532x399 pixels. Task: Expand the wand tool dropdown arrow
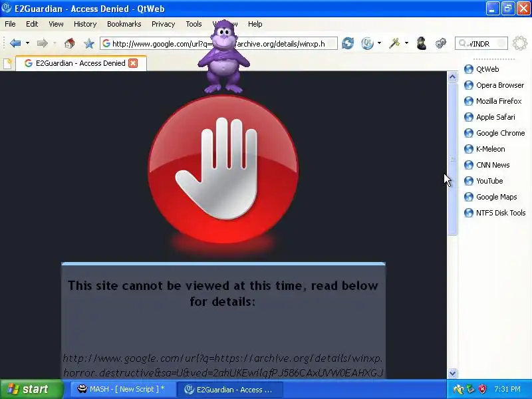406,43
